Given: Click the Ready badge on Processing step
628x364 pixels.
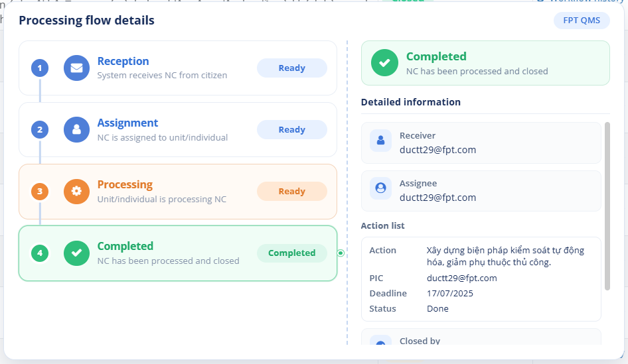Looking at the screenshot, I should click(x=292, y=191).
